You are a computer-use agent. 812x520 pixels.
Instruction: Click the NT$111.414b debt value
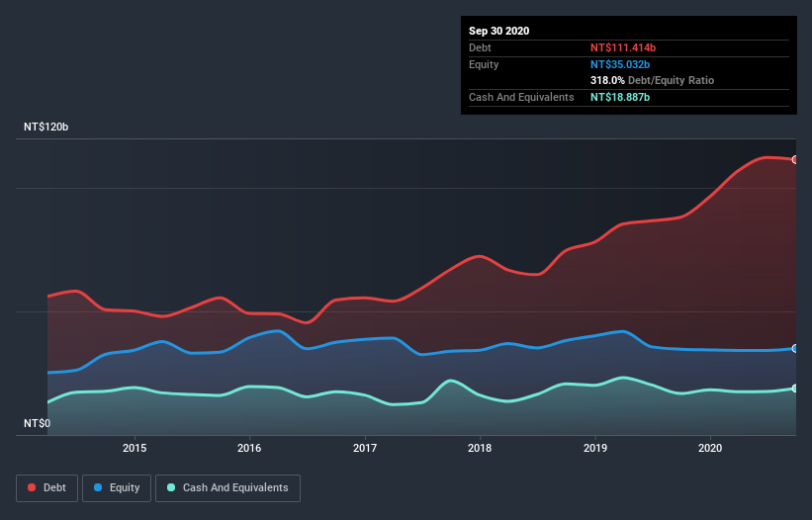(x=623, y=47)
